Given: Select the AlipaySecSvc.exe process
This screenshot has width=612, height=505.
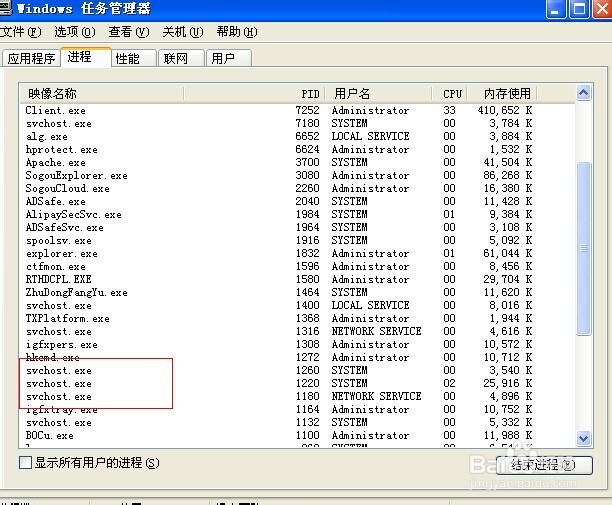Looking at the screenshot, I should pos(297,214).
